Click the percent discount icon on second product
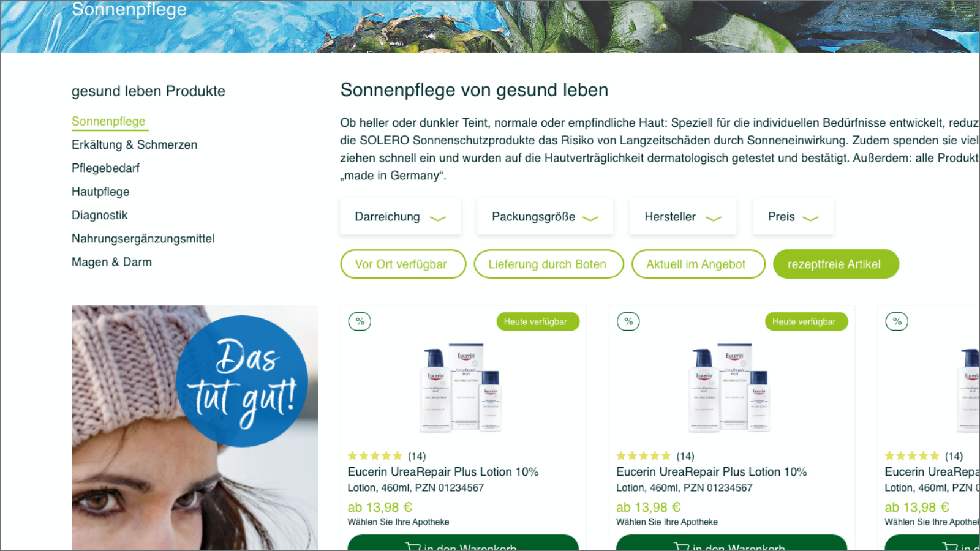The width and height of the screenshot is (980, 551). point(628,321)
